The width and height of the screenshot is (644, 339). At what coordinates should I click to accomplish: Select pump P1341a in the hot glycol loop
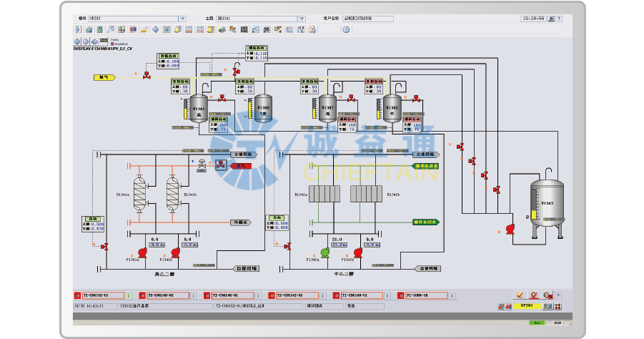click(141, 252)
